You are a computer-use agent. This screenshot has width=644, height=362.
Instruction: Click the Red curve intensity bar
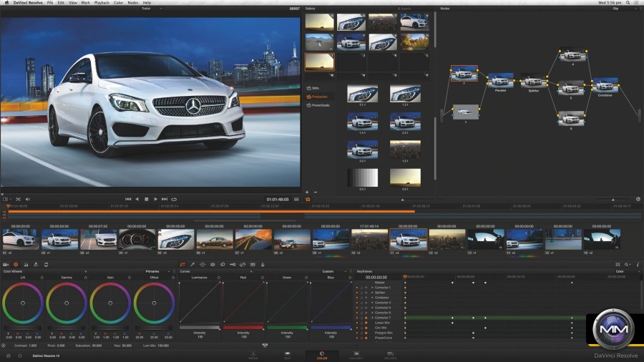point(243,328)
